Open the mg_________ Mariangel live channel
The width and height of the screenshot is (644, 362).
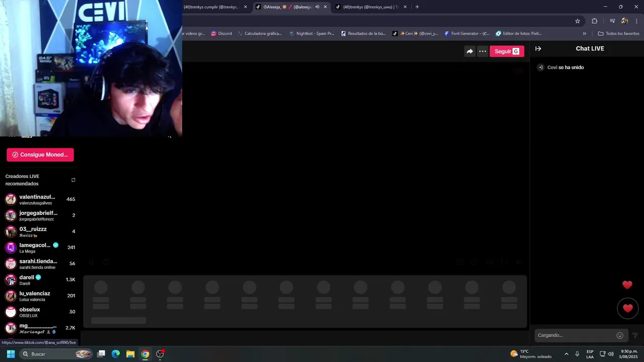click(40, 328)
